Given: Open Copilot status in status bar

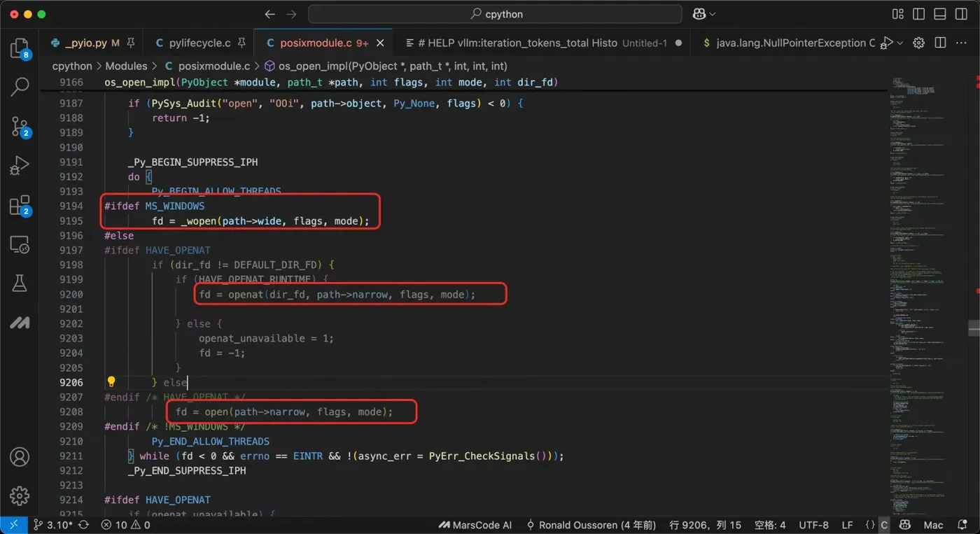Looking at the screenshot, I should 905,525.
